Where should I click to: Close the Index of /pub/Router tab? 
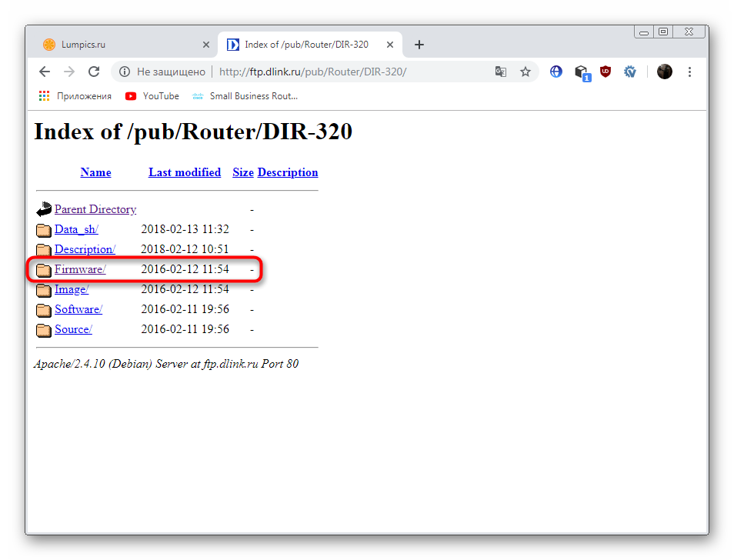[x=390, y=45]
